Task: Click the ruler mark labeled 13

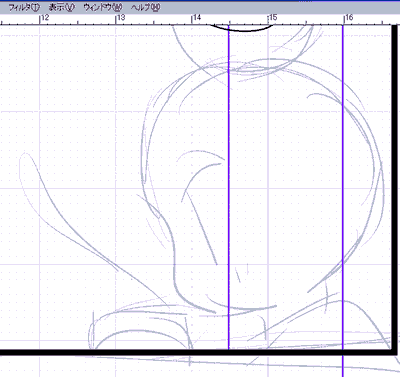Action: 120,18
